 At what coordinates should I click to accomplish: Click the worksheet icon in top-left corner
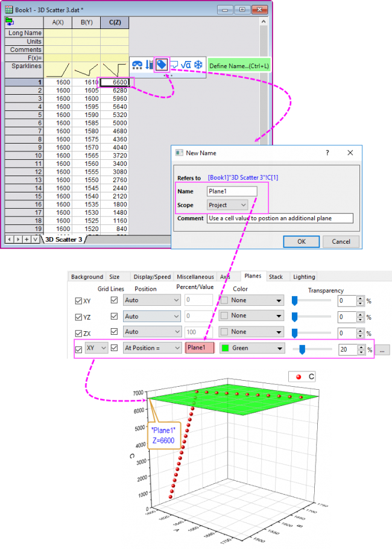[x=10, y=21]
